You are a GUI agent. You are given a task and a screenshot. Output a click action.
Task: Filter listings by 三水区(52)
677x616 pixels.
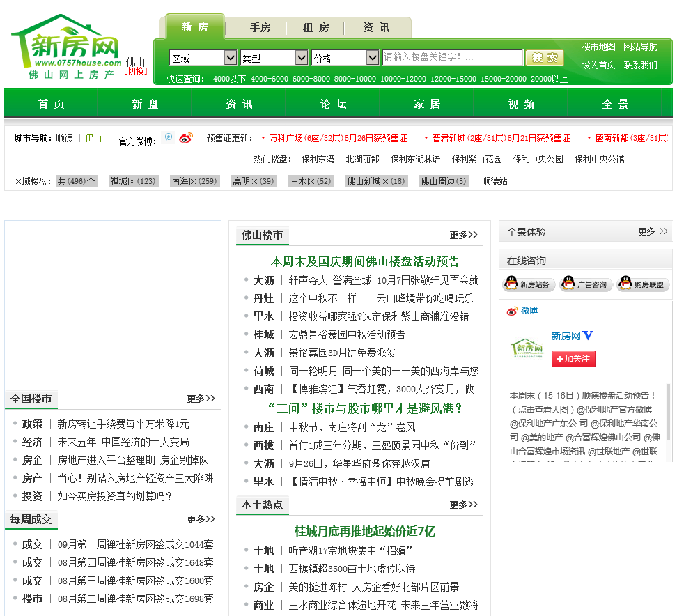(x=311, y=181)
